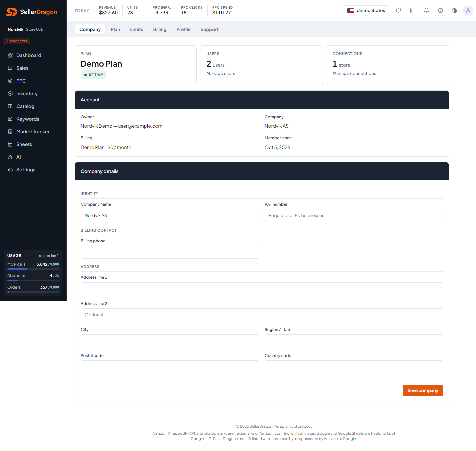Switch to the Plan tab
476x451 pixels.
pos(115,29)
